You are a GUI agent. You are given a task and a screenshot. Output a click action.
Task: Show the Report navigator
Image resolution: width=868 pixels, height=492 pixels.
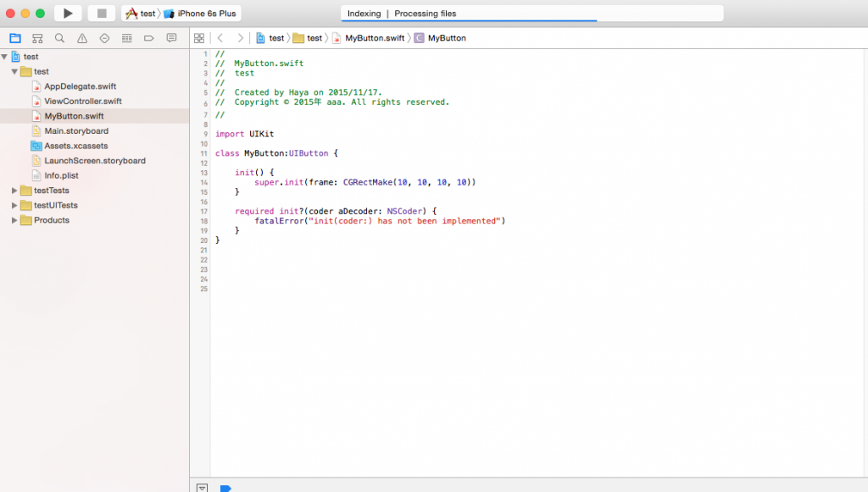[171, 38]
